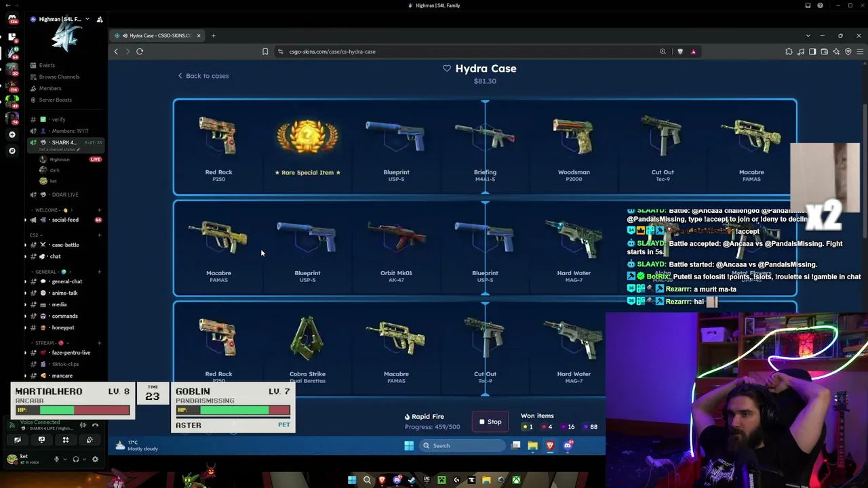Open the anime-talk channel

(65, 293)
